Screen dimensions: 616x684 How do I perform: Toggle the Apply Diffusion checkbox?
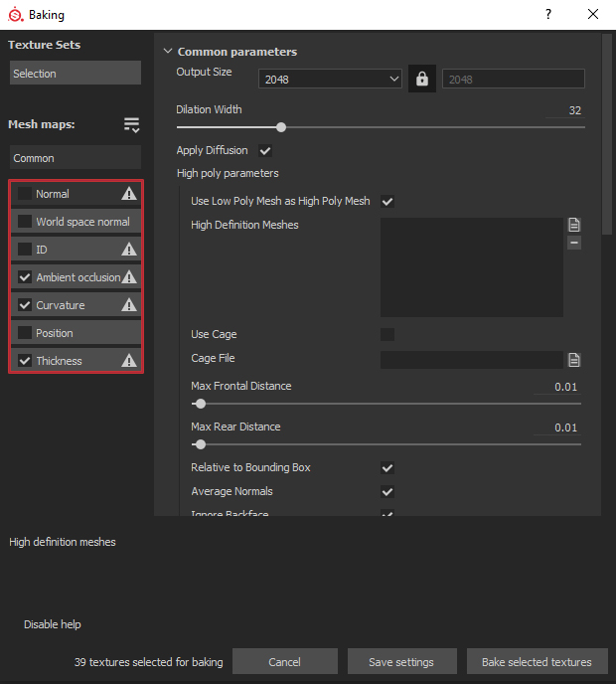pos(265,151)
